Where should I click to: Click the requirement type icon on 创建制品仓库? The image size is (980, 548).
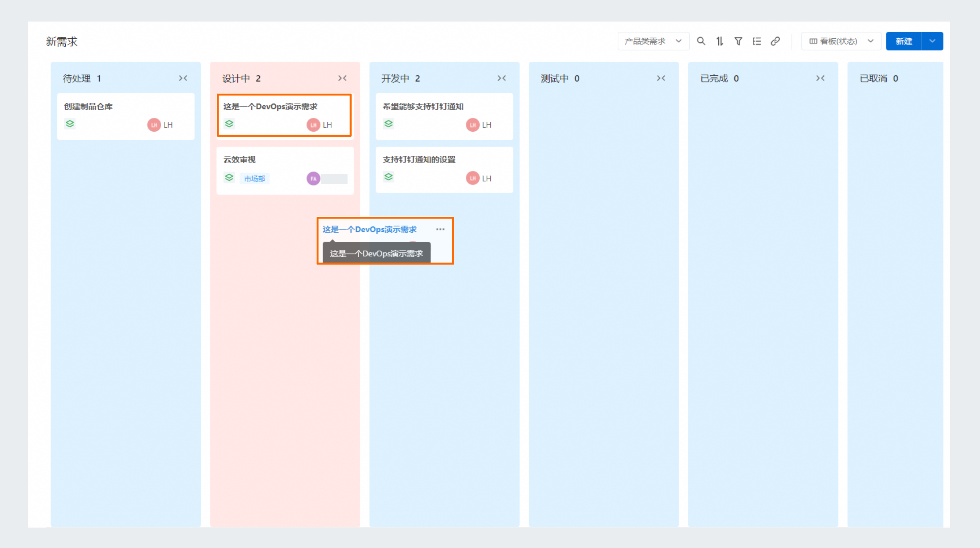[70, 124]
